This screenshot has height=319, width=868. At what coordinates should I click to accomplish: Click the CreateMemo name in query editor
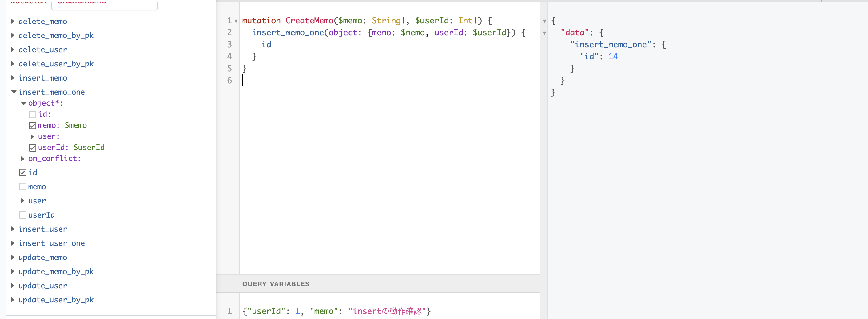(x=309, y=21)
